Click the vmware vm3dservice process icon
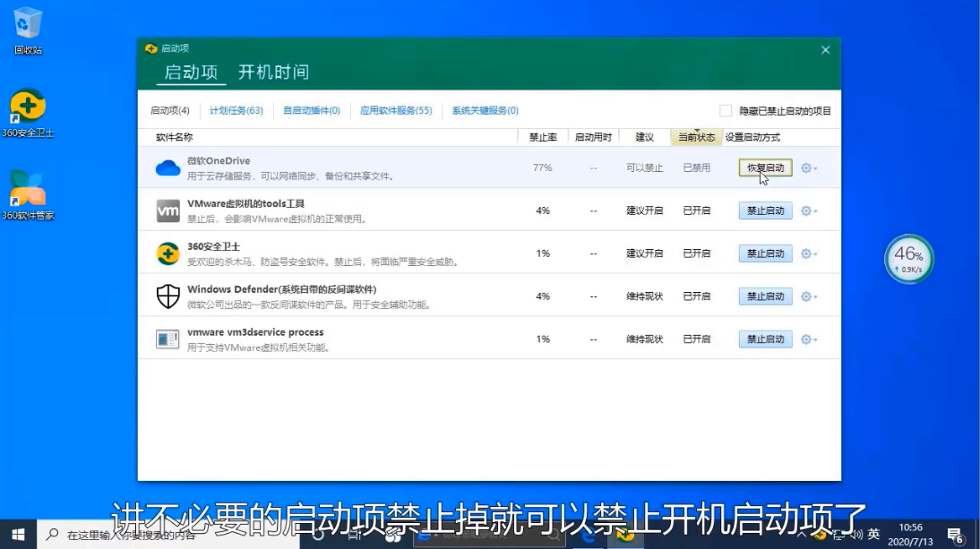The height and width of the screenshot is (549, 980). 168,339
